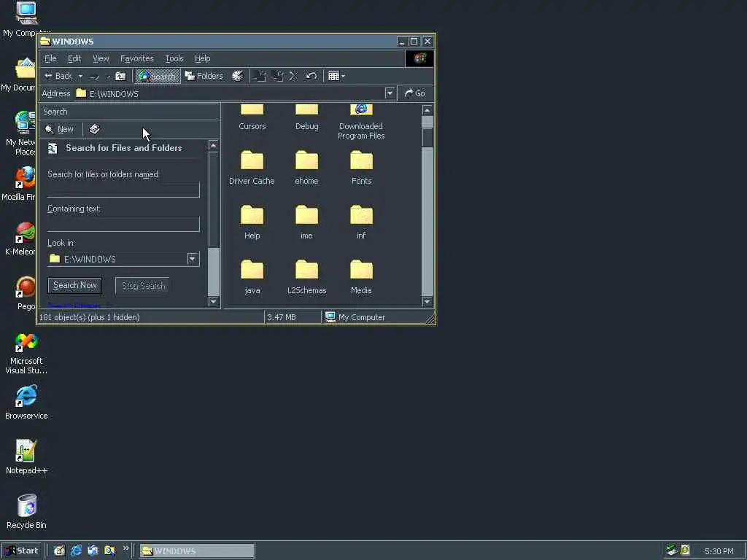747x560 pixels.
Task: Expand Quick Launch chevron overflow
Action: (x=125, y=548)
